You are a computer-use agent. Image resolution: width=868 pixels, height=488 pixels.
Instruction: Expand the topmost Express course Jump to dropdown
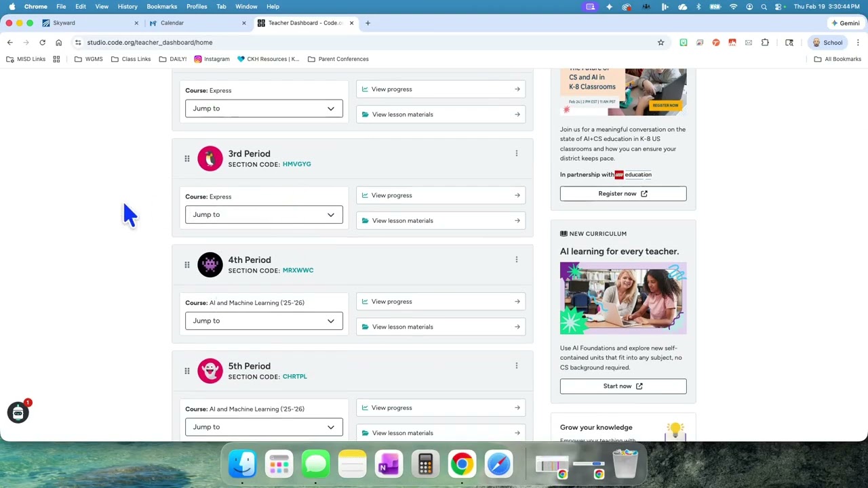click(x=264, y=108)
